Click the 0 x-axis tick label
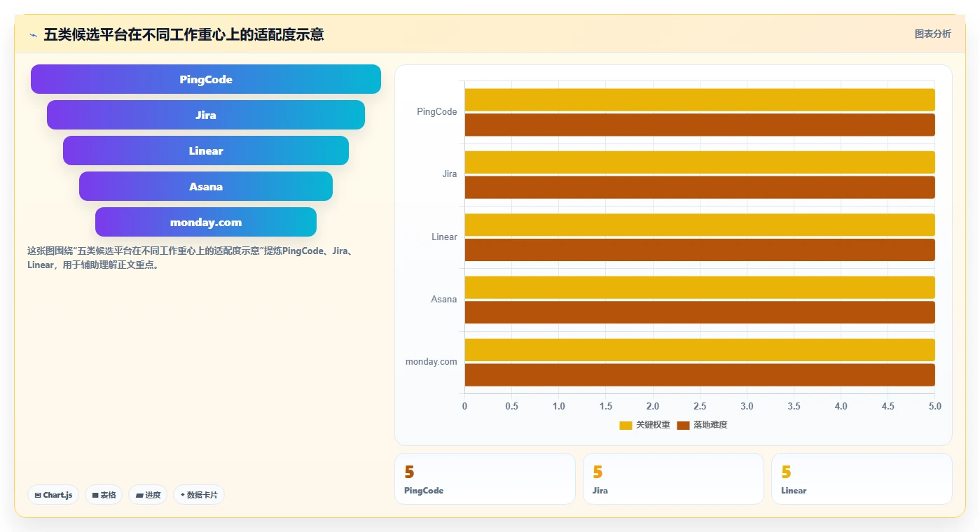This screenshot has height=532, width=980. point(464,407)
